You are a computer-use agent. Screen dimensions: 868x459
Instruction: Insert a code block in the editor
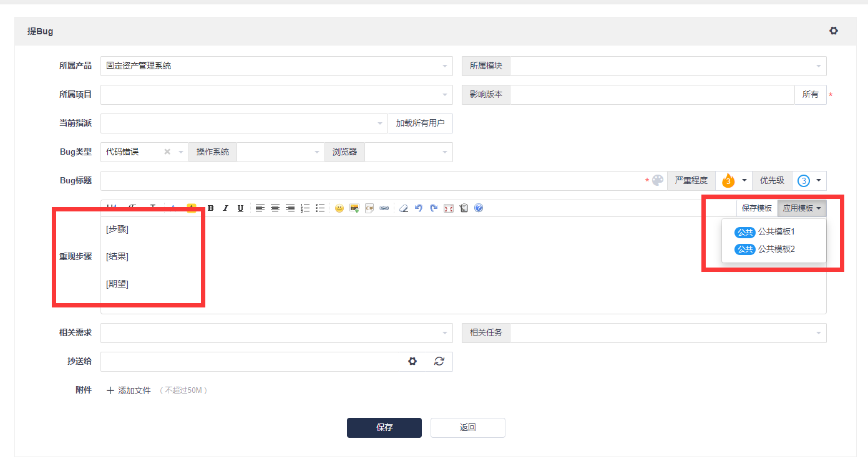click(369, 208)
